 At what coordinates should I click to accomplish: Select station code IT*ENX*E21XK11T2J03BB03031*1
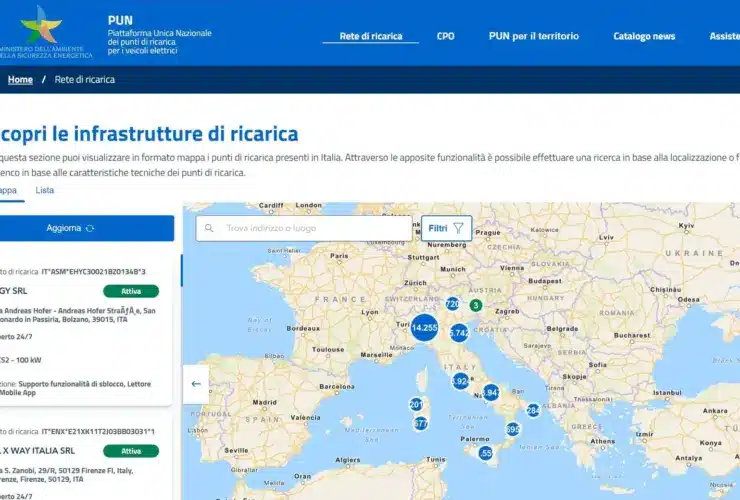[98, 432]
